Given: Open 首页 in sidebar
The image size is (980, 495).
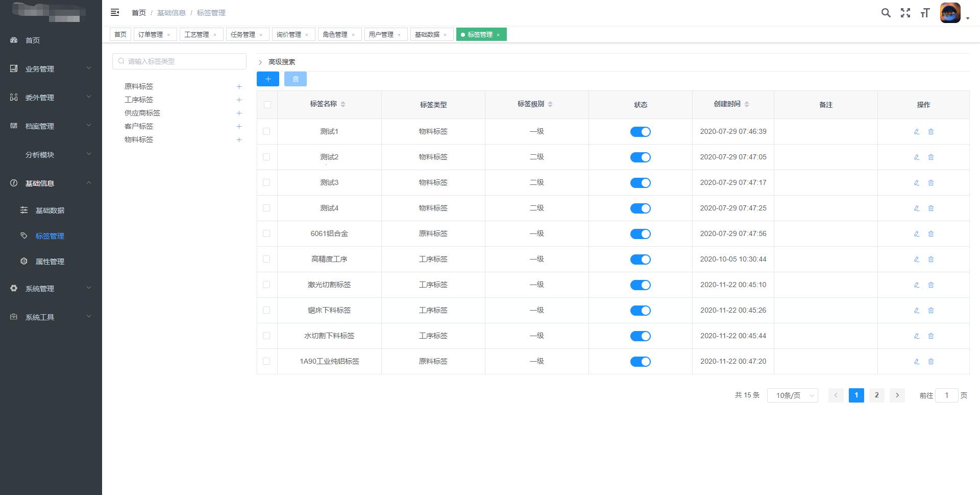Looking at the screenshot, I should coord(51,40).
